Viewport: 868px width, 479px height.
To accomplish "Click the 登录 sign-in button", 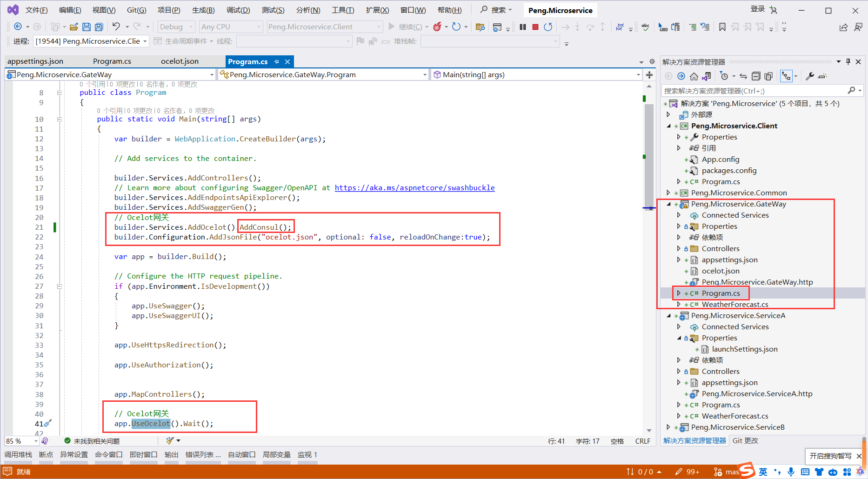I will coord(757,9).
